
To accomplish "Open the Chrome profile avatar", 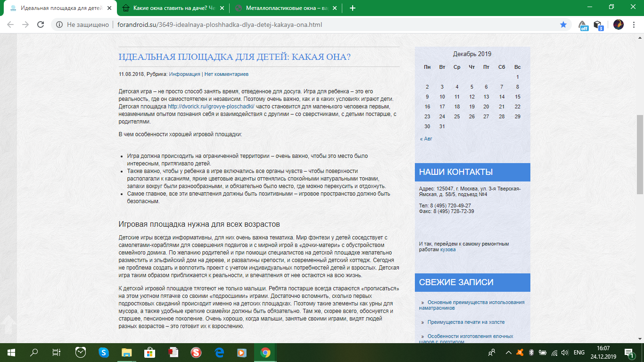I will [x=618, y=25].
